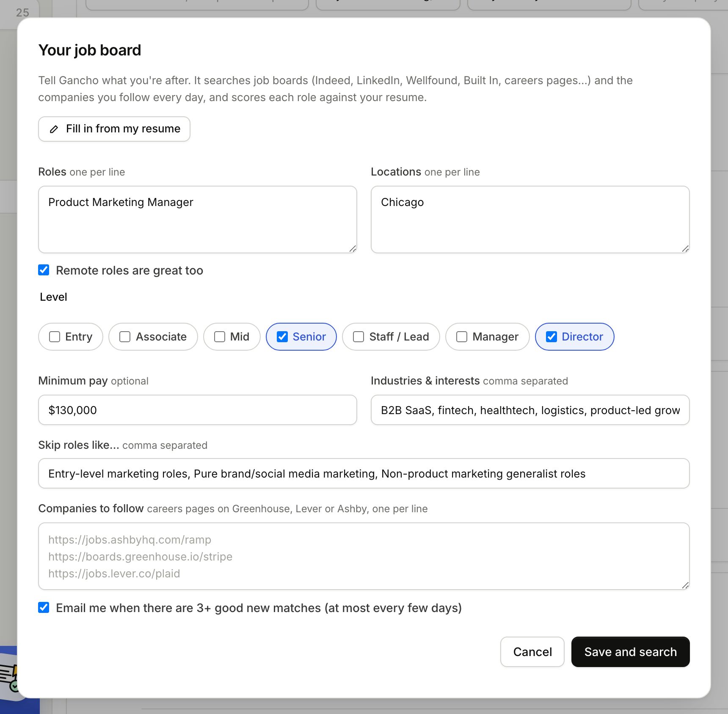The image size is (728, 714).
Task: Select the Associate level chip
Action: coord(153,337)
